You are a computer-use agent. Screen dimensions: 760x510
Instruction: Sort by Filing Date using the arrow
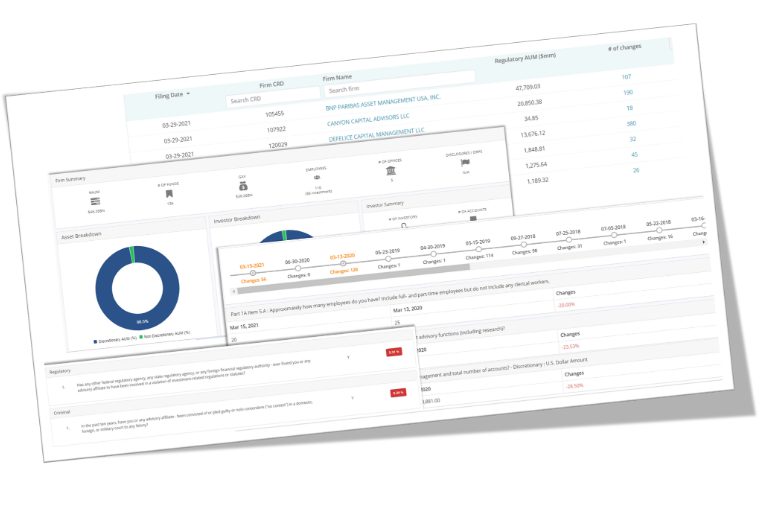(x=189, y=93)
